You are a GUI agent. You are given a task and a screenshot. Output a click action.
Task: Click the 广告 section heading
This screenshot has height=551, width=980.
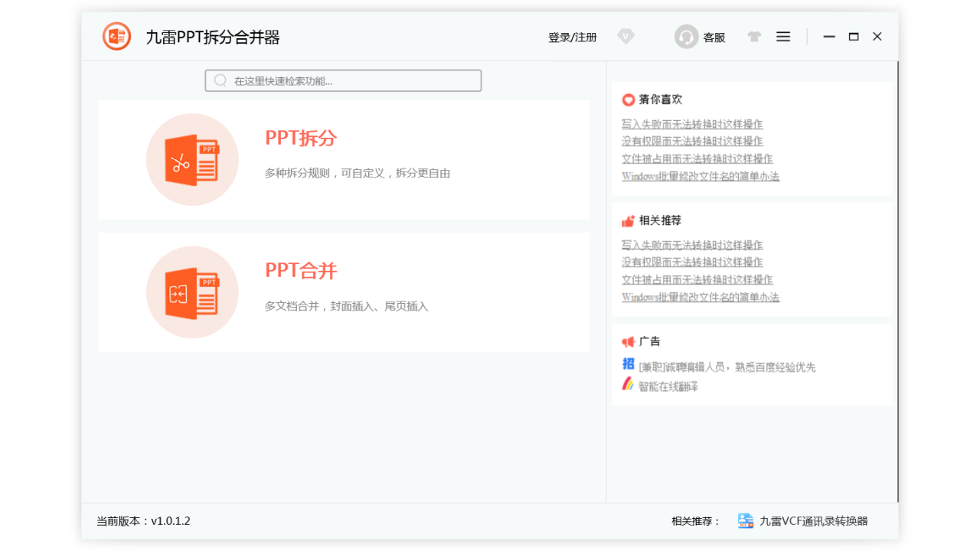tap(650, 341)
